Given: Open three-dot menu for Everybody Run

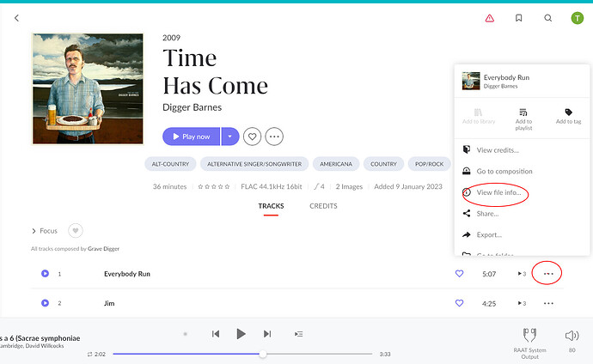Looking at the screenshot, I should (548, 274).
